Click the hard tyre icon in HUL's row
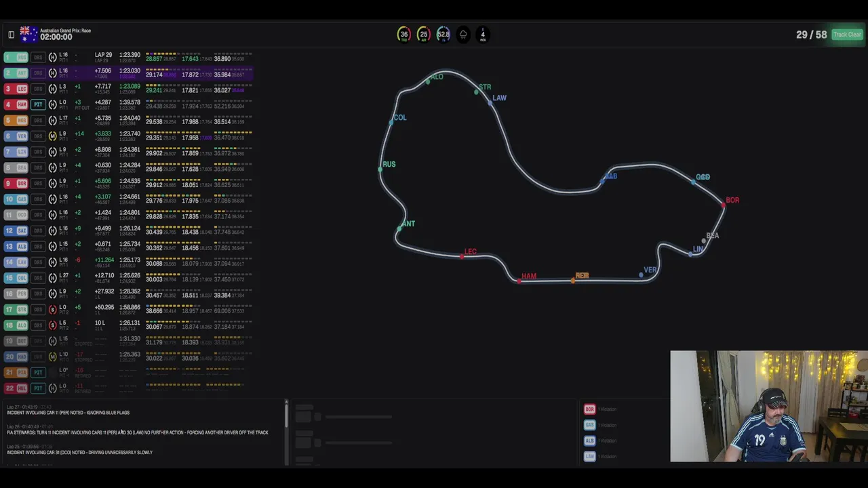 tap(53, 388)
